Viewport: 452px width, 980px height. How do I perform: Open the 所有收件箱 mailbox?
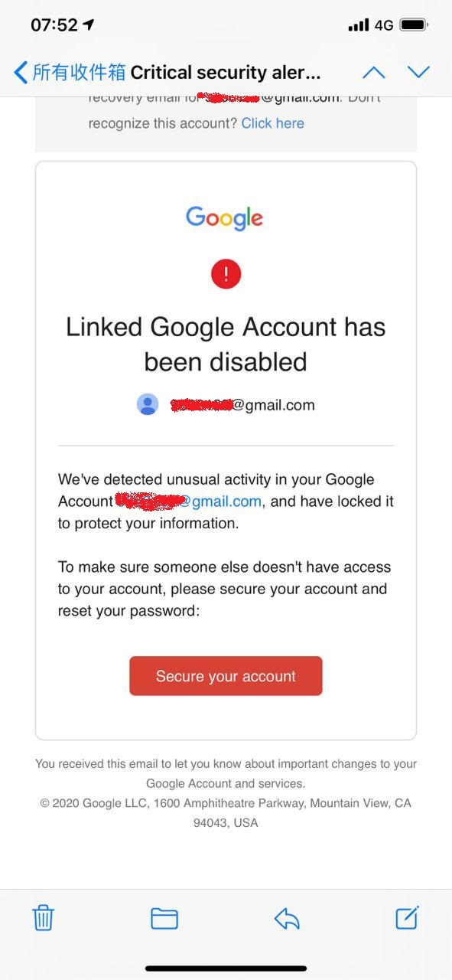(x=78, y=71)
